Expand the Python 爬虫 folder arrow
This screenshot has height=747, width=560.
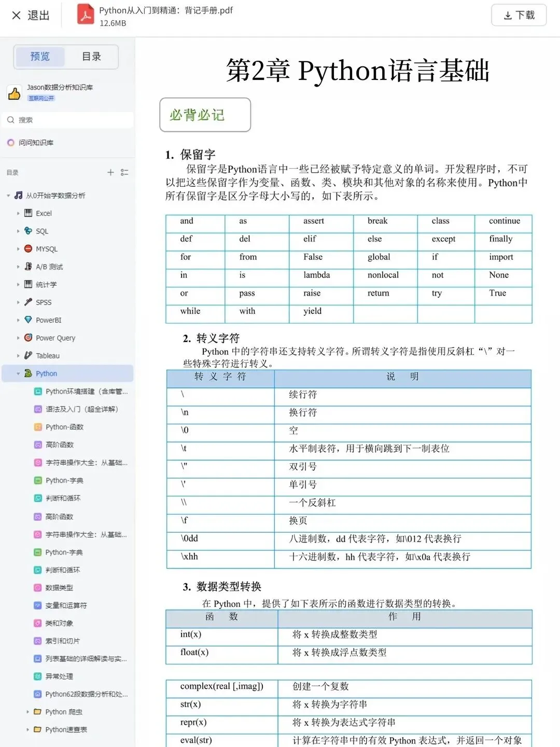coord(27,712)
